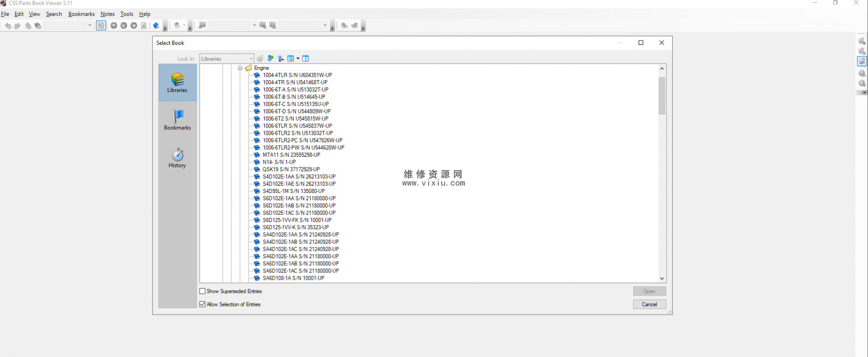Click the book list scroll down arrow
Viewport: 868px width, 357px height.
(x=662, y=278)
